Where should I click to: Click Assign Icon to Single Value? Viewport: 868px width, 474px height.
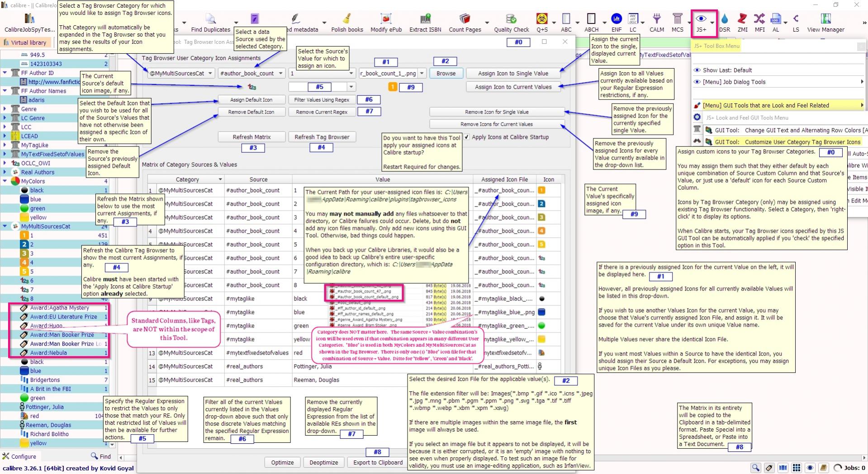(513, 73)
